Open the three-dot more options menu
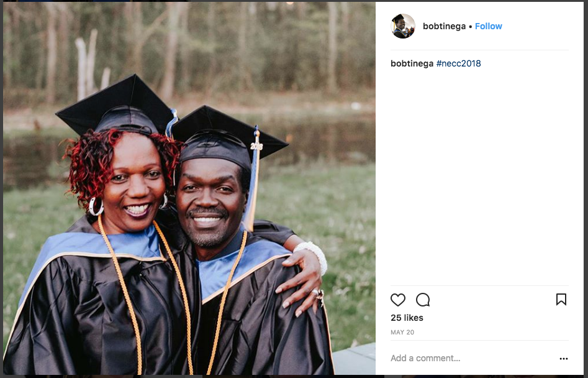 pyautogui.click(x=564, y=359)
